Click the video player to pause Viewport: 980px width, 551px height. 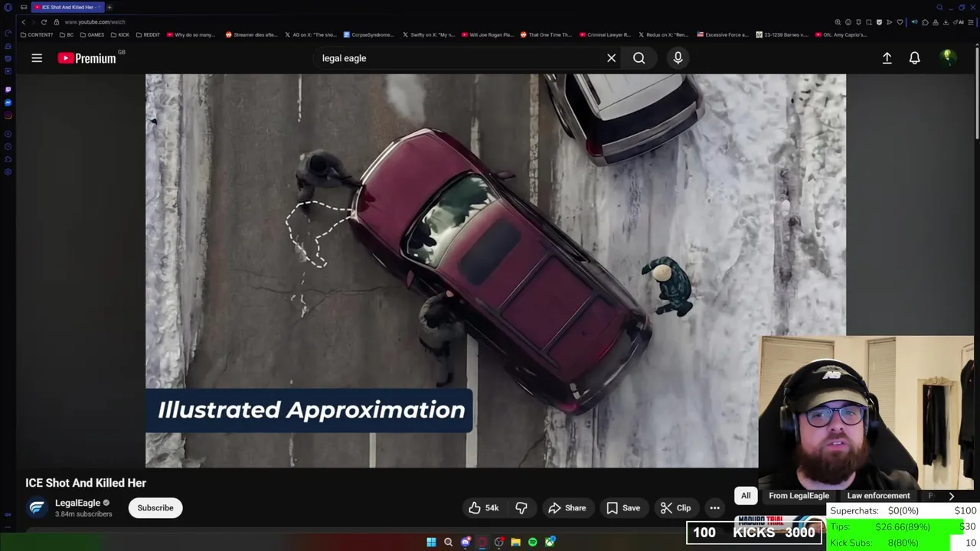tap(495, 270)
